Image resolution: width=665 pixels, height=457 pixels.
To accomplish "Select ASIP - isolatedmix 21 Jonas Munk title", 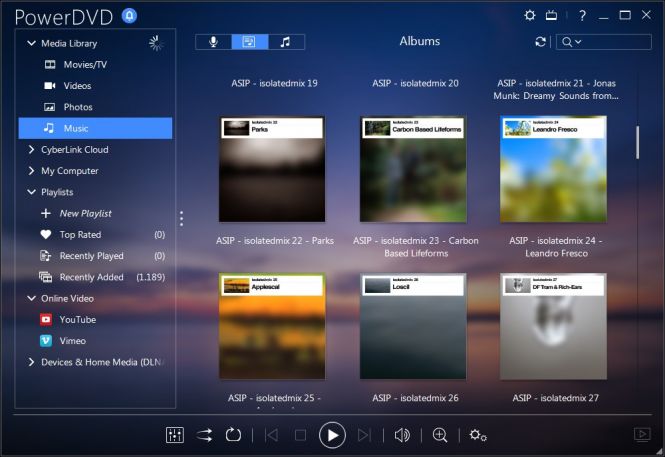I will (x=556, y=89).
